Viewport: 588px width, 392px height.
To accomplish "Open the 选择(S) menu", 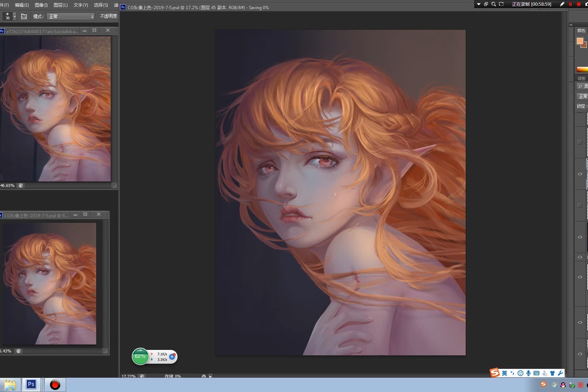I will click(x=101, y=5).
